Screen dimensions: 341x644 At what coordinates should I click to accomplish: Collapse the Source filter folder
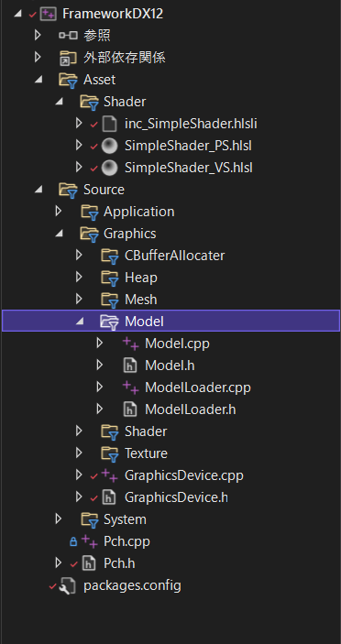pyautogui.click(x=38, y=190)
